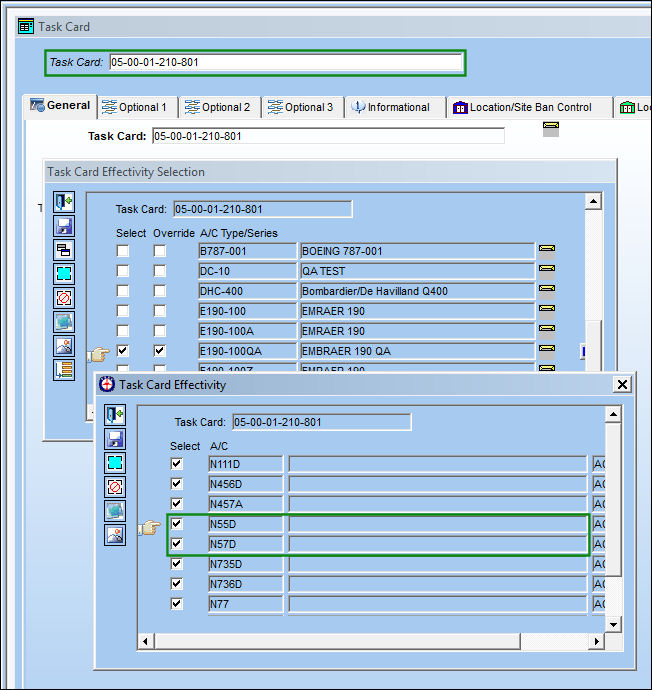Tick the Override checkbox for DC-10
This screenshot has height=690, width=652.
coord(160,271)
